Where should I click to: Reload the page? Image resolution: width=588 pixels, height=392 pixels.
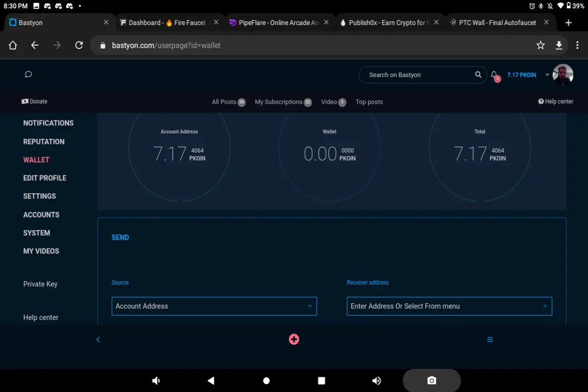click(x=79, y=45)
